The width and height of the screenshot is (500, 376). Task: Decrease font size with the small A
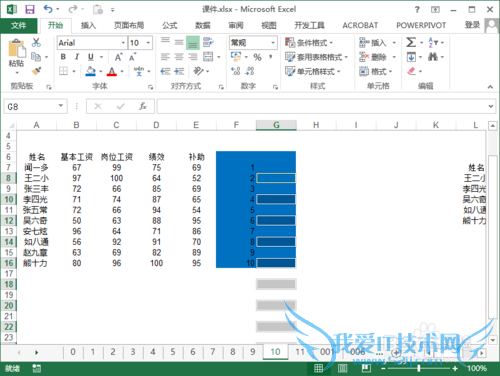(132, 57)
